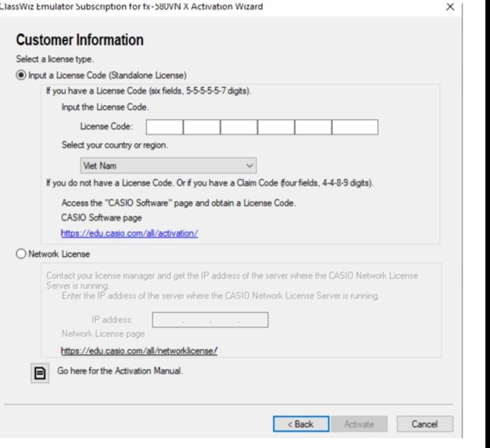Click the fourth License Code field
This screenshot has height=448, width=490.
[x=276, y=127]
